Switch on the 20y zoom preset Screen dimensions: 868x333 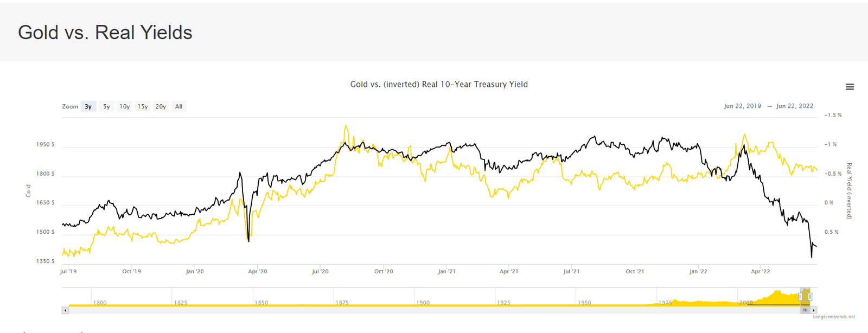[161, 106]
